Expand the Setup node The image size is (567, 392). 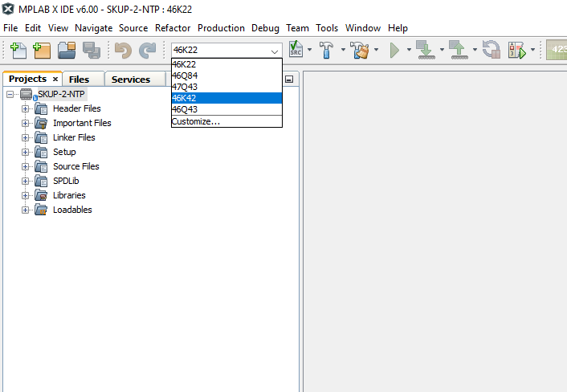25,152
